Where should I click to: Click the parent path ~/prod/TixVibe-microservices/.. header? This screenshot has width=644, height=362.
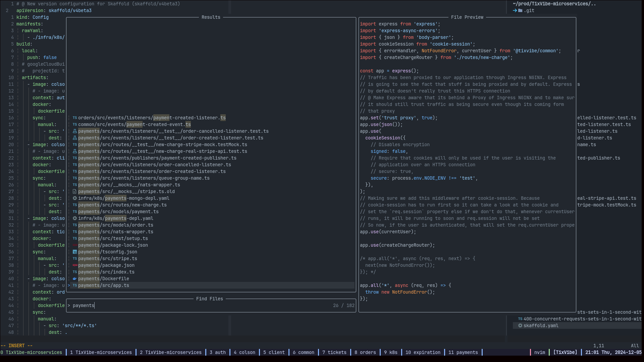[x=554, y=4]
